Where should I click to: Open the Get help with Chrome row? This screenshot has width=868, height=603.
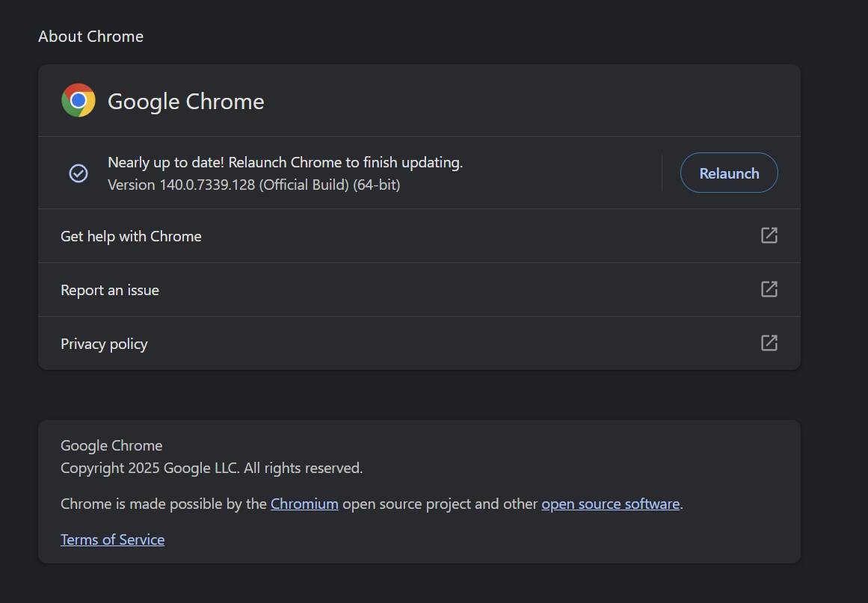tap(419, 235)
